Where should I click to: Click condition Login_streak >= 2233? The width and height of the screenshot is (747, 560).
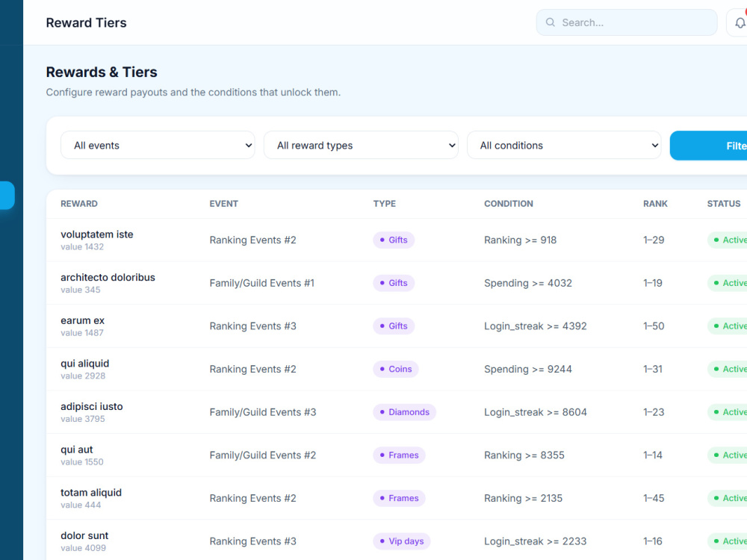(x=536, y=541)
